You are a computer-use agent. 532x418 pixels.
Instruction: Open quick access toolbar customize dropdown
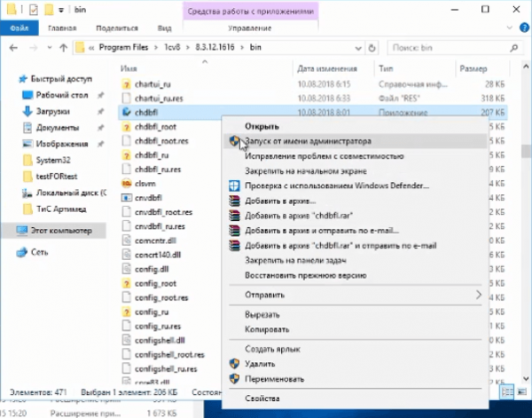coord(61,10)
